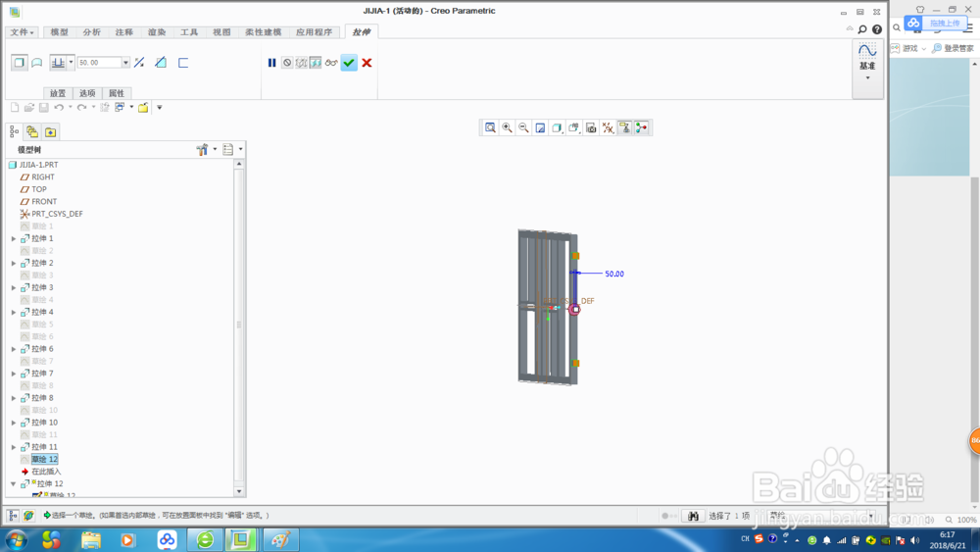Switch to the 工具 ribbon tab
Screen dimensions: 980x552
tap(189, 32)
